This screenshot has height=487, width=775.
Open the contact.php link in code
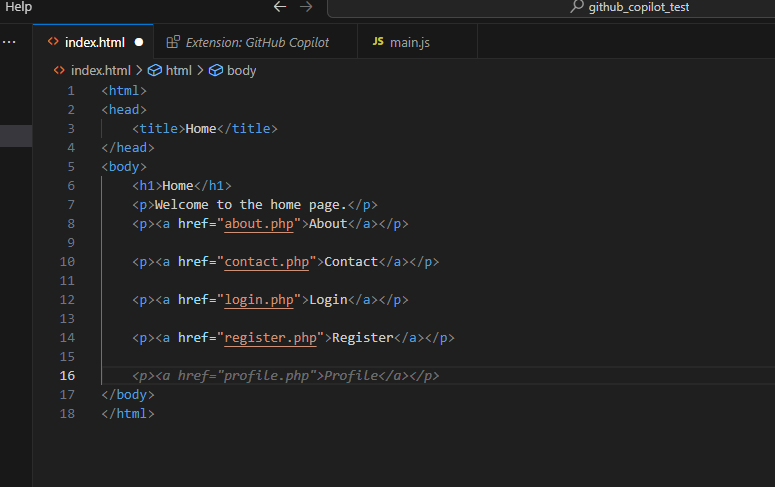point(267,262)
